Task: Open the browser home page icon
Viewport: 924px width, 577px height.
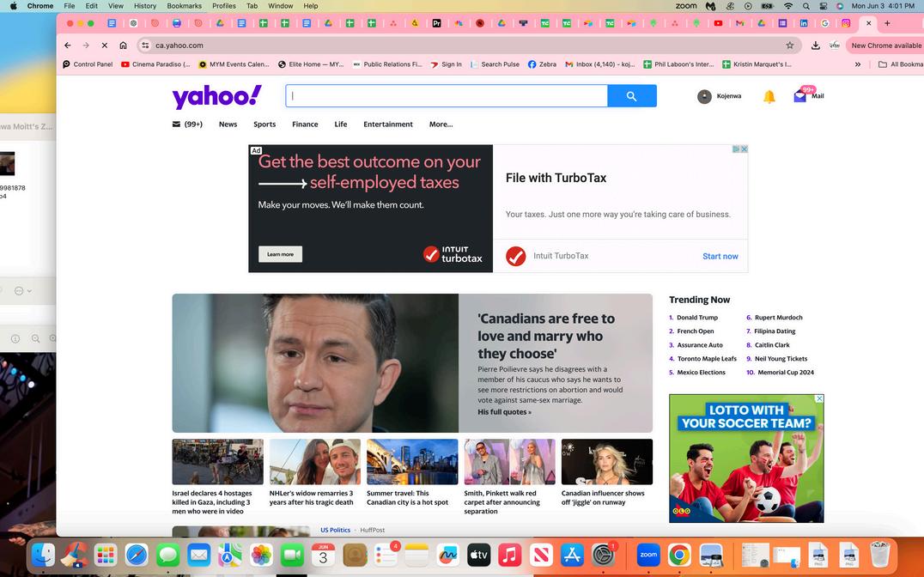Action: click(123, 46)
